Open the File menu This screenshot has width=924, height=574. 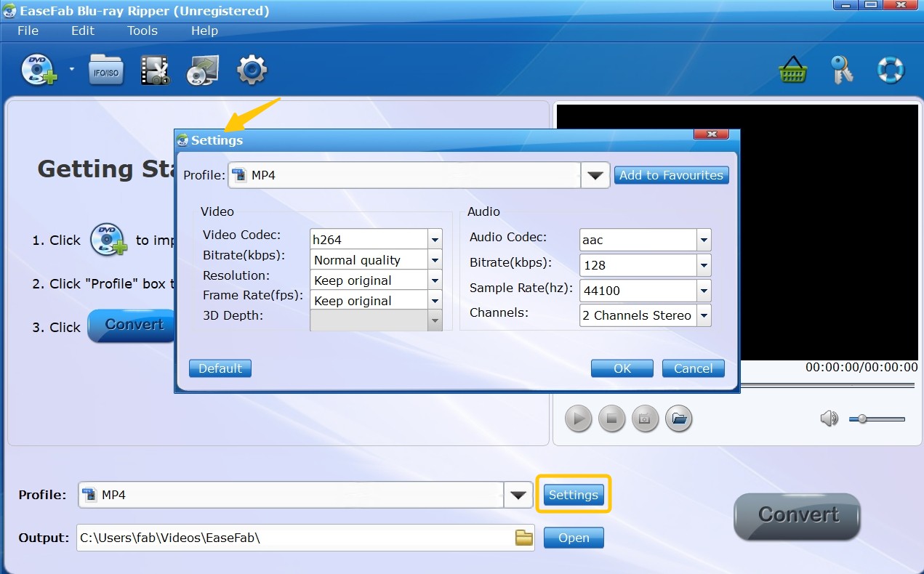coord(28,31)
